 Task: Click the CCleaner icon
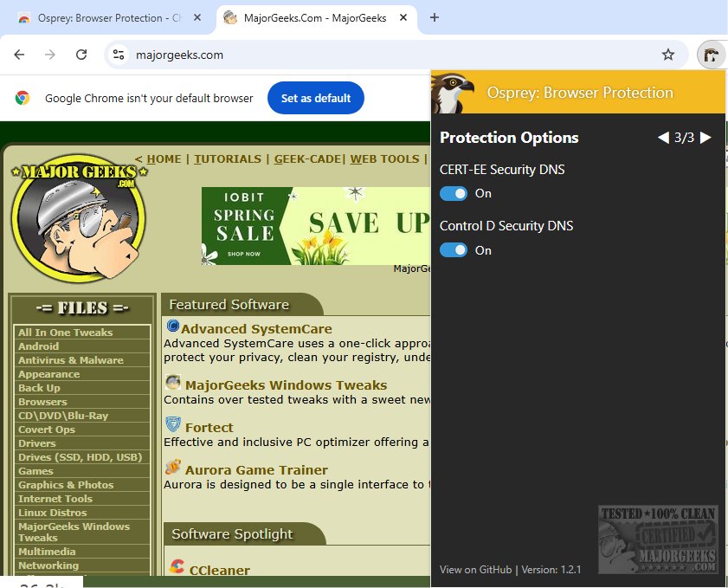(177, 566)
